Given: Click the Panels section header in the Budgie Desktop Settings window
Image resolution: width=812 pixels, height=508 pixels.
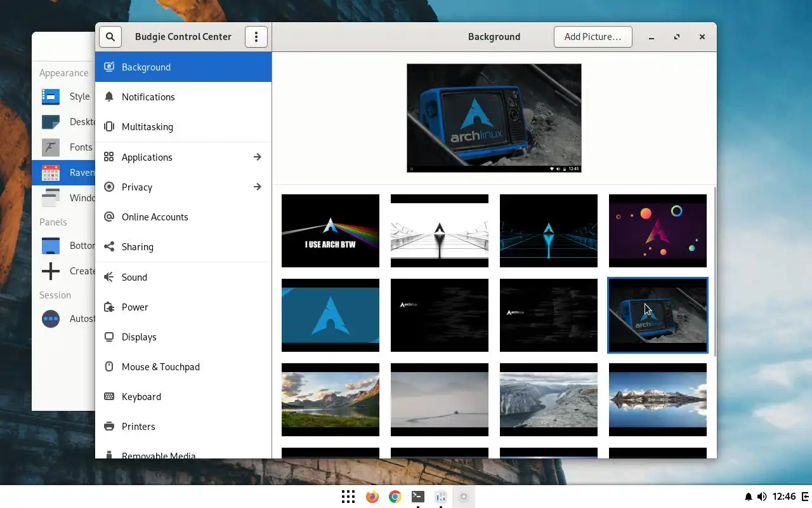Looking at the screenshot, I should [x=53, y=222].
